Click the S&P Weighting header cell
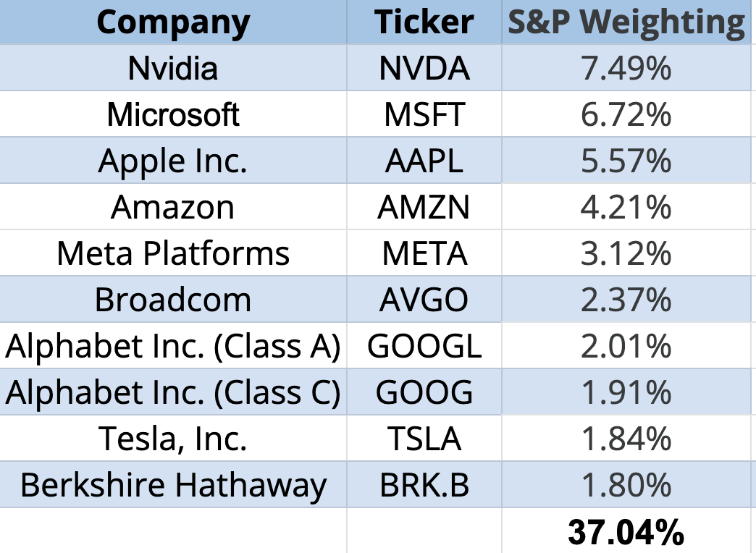The image size is (756, 553). click(x=626, y=22)
